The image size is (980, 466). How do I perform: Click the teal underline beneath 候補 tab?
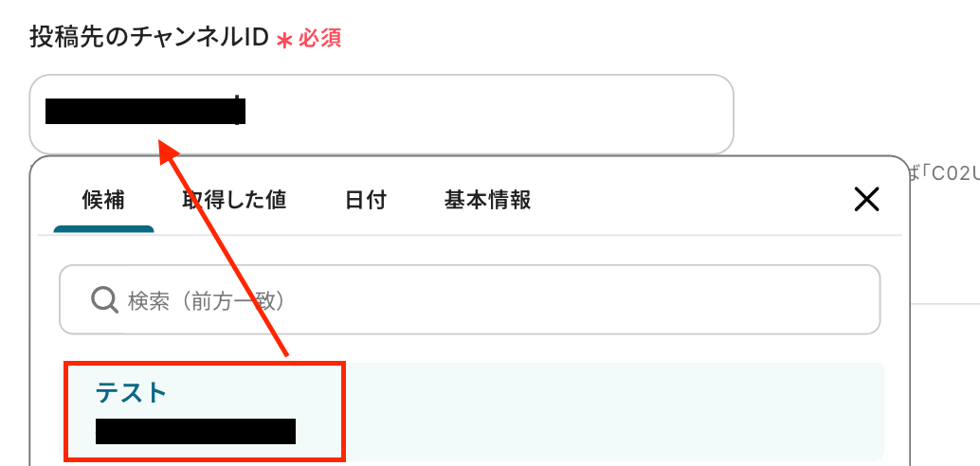click(103, 229)
